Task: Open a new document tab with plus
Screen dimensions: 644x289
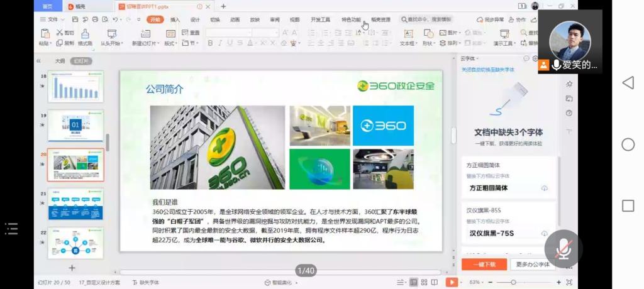Action: 223,6
